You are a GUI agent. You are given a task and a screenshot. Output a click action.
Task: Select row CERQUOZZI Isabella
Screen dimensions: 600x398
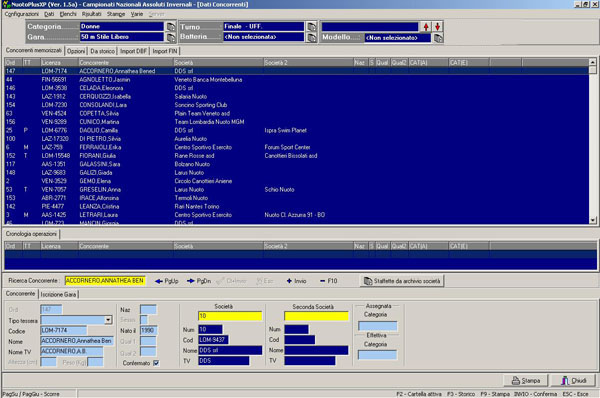[x=297, y=96]
